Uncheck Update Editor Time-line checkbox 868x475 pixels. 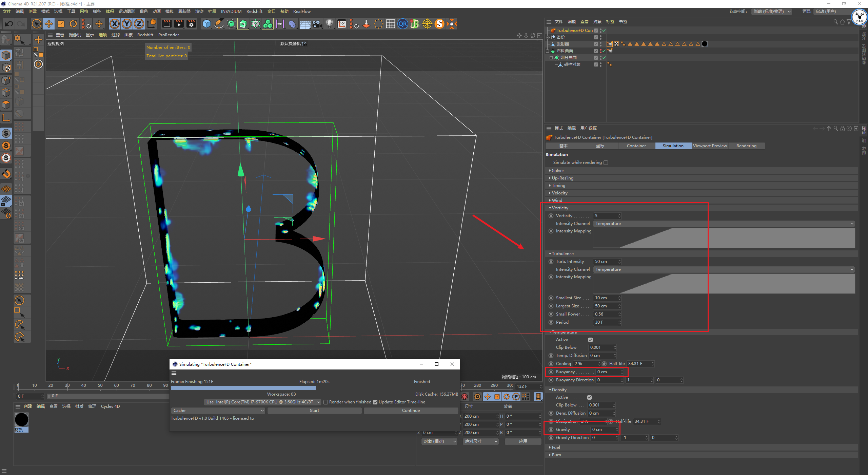(375, 402)
